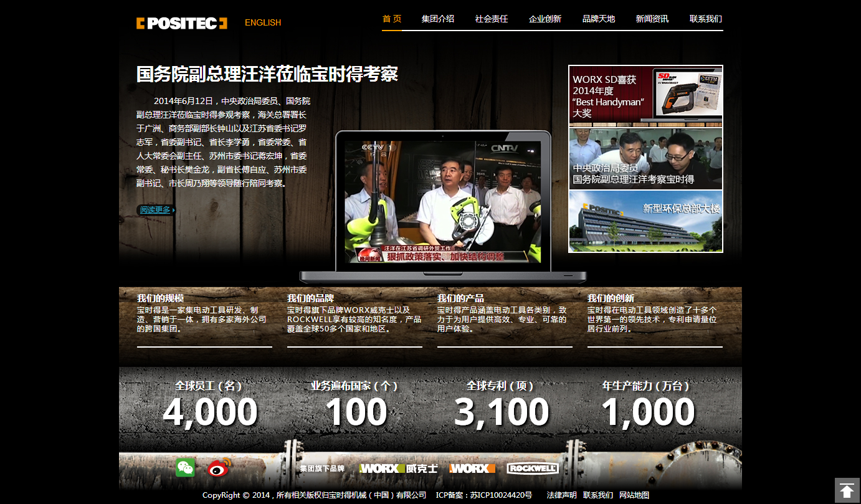
Task: Click the 法律声明 footer link
Action: tap(561, 495)
